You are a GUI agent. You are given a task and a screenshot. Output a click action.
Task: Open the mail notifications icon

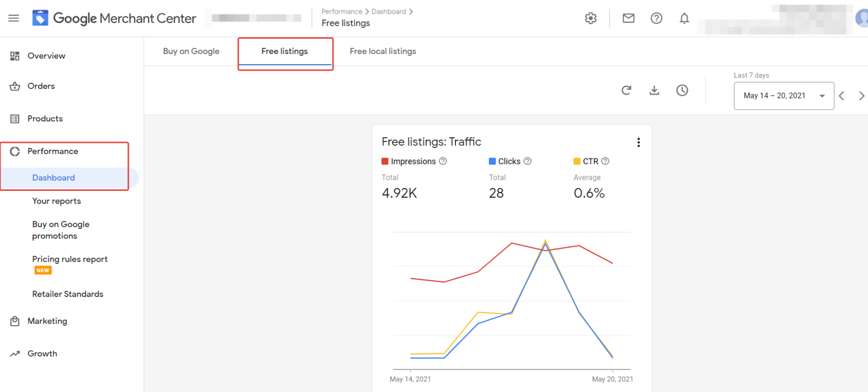[x=628, y=18]
